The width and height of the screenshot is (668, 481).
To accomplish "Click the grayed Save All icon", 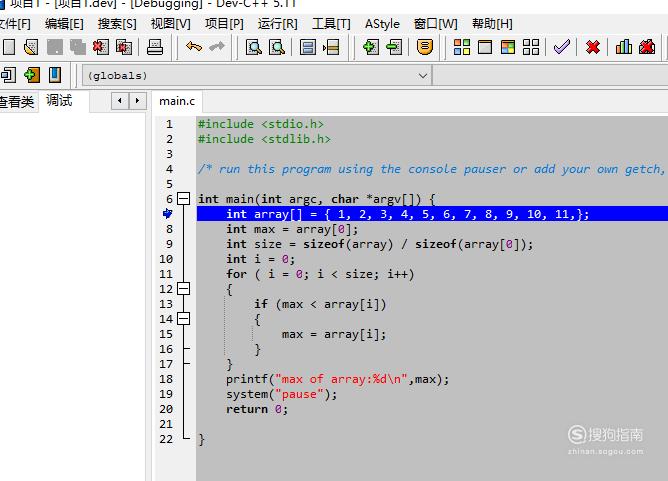I will [78, 47].
